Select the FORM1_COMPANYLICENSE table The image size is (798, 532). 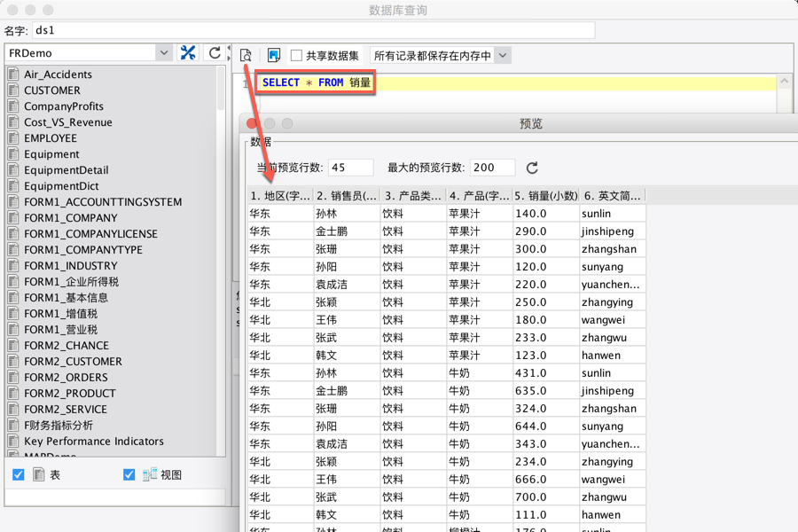(90, 234)
